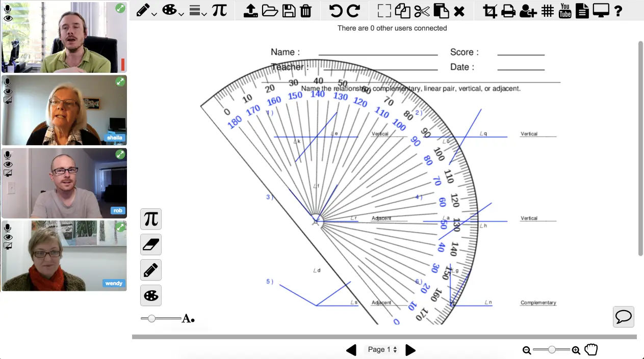644x359 pixels.
Task: Click the zoom slider handle
Action: (552, 350)
